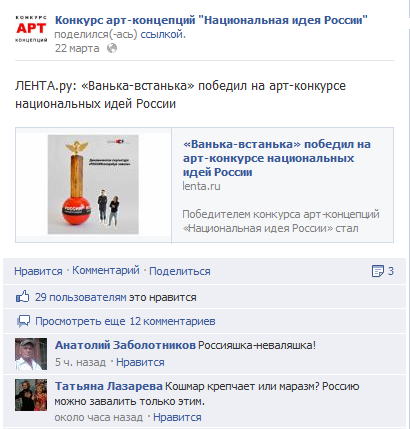The width and height of the screenshot is (410, 429).
Task: Like Татьяна Лазарева's comment
Action: click(177, 417)
